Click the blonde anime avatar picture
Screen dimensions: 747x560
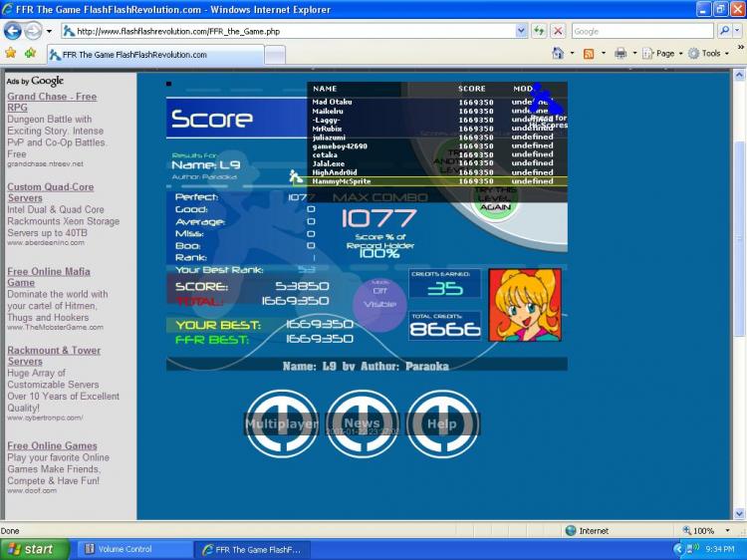(x=525, y=305)
